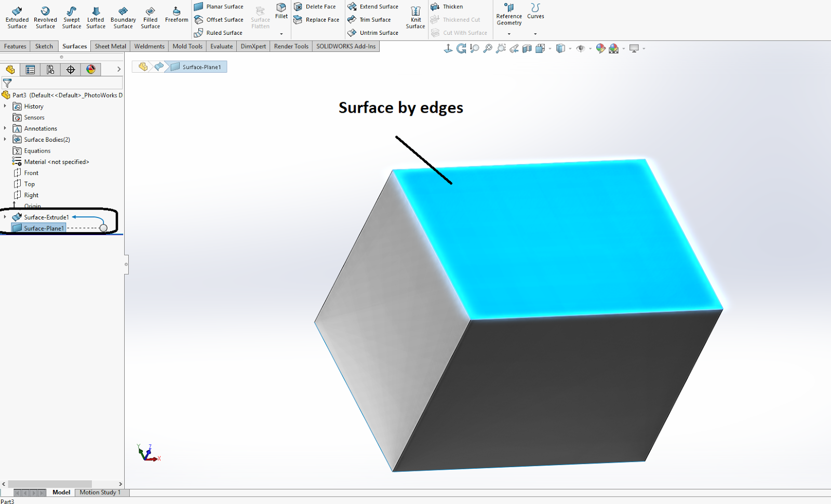Switch to the Sheet Metal ribbon tab
Viewport: 831px width, 504px height.
pos(110,46)
